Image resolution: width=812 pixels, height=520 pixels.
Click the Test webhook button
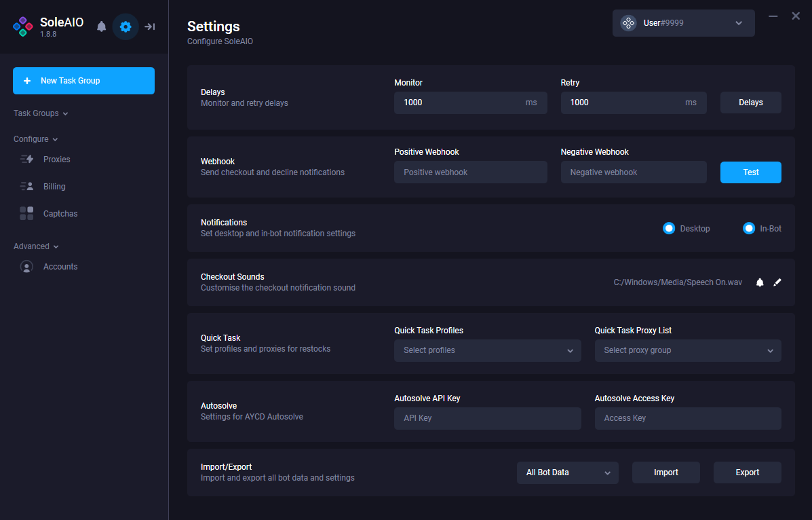pyautogui.click(x=751, y=172)
